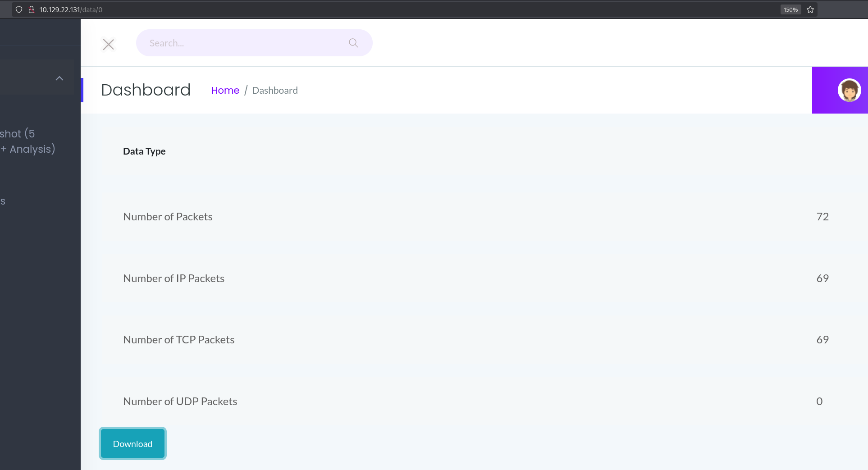Bookmark this page with the star icon
Image resolution: width=868 pixels, height=470 pixels.
pyautogui.click(x=810, y=9)
